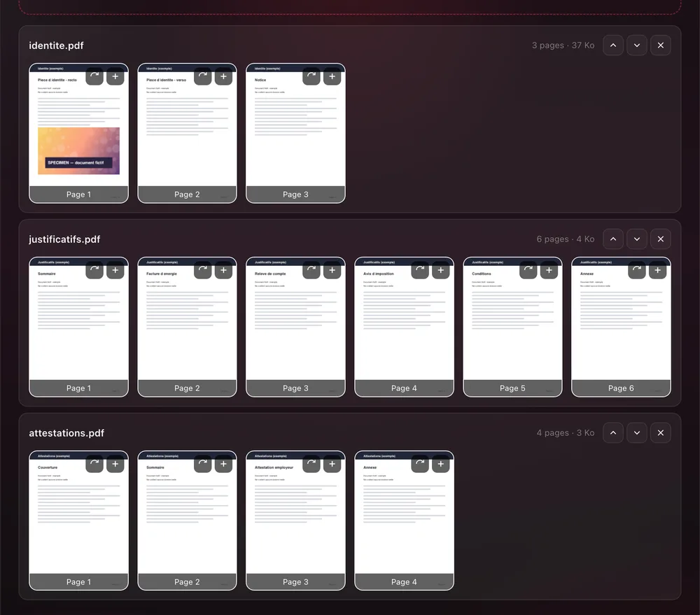Click the justificatifs.pdf file name
700x615 pixels.
pos(64,239)
